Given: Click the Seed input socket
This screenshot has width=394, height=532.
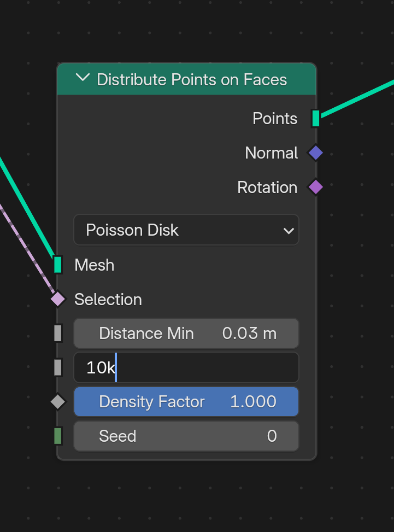Looking at the screenshot, I should (x=58, y=436).
